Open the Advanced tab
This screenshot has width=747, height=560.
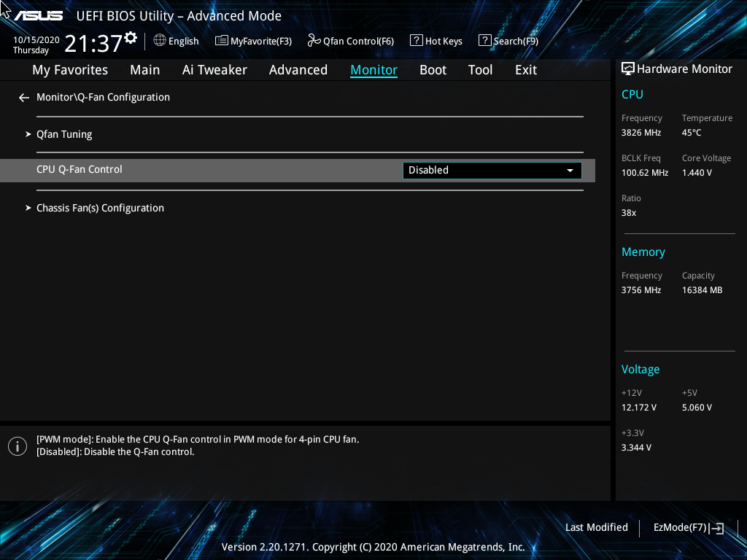pyautogui.click(x=298, y=70)
